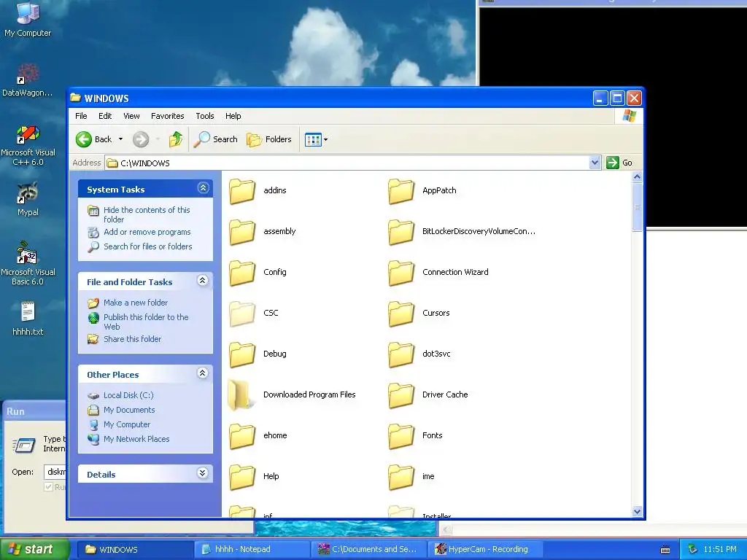Select the Driver Cache folder icon

[401, 396]
